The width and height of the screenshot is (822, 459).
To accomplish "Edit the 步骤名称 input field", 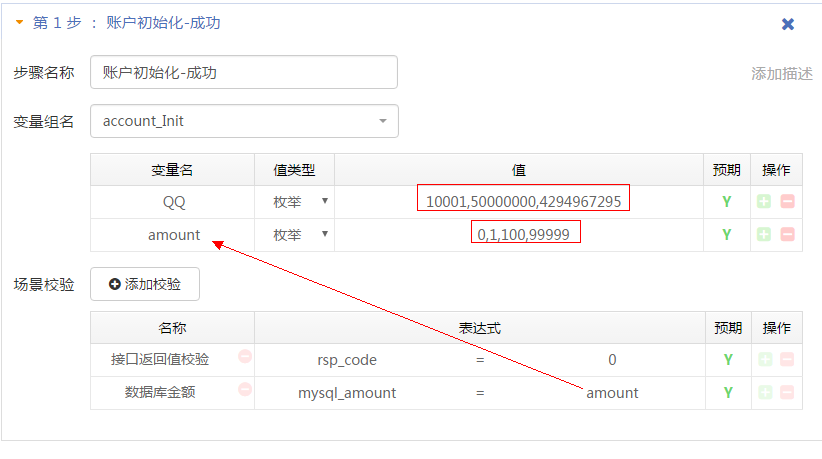I will tap(244, 72).
